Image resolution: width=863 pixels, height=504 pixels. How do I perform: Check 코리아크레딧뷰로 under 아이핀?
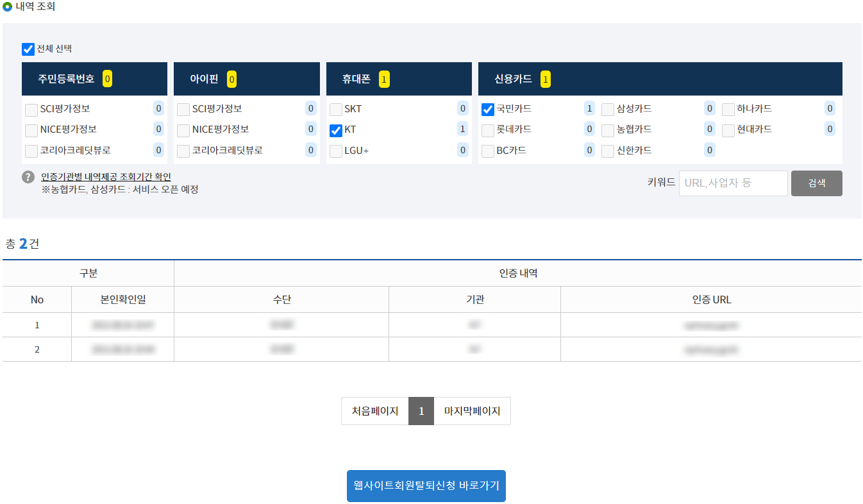(x=183, y=151)
